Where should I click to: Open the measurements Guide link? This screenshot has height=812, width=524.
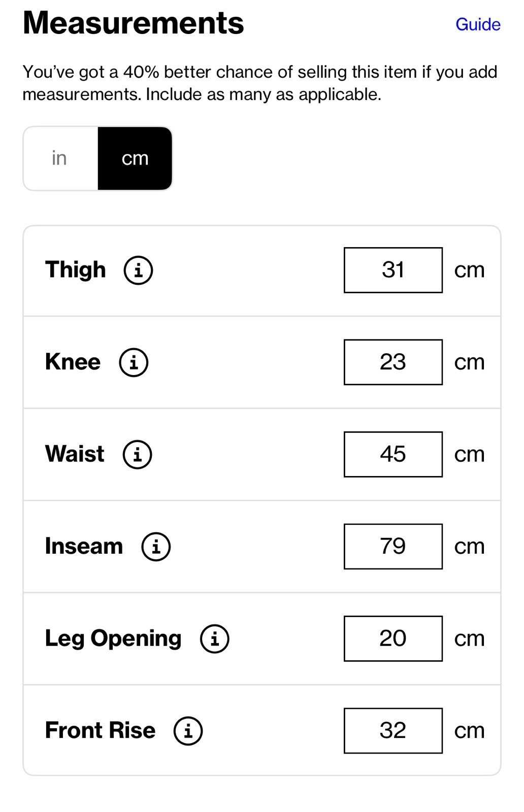tap(478, 24)
